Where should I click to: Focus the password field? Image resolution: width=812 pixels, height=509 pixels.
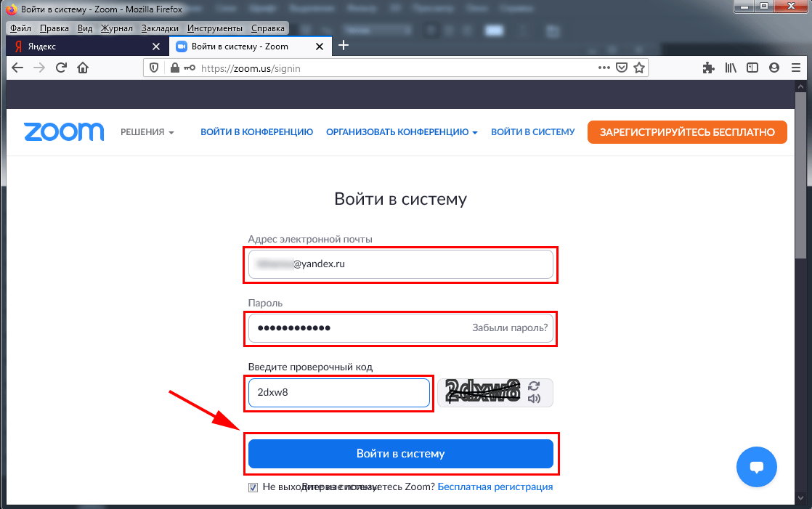tap(401, 328)
